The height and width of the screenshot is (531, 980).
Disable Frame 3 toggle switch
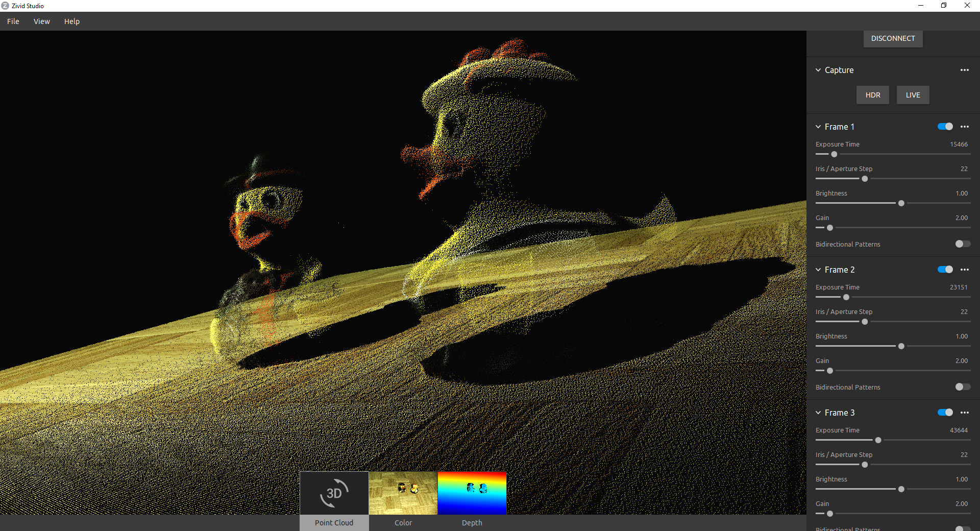[945, 413]
